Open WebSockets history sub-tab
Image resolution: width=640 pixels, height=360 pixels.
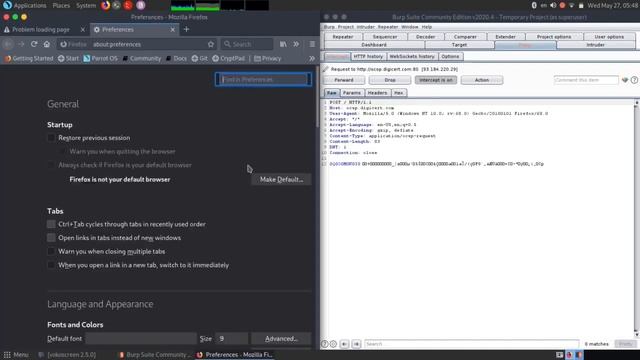pos(412,56)
